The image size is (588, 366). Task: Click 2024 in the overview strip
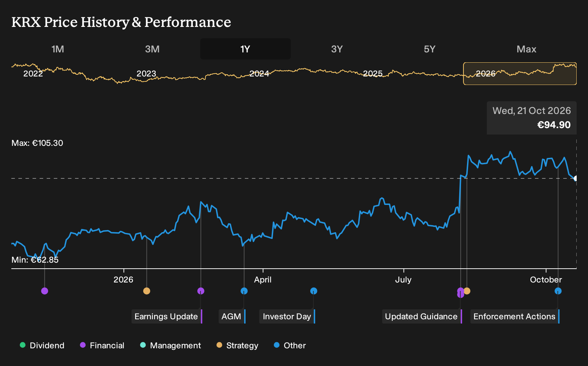[x=259, y=74]
